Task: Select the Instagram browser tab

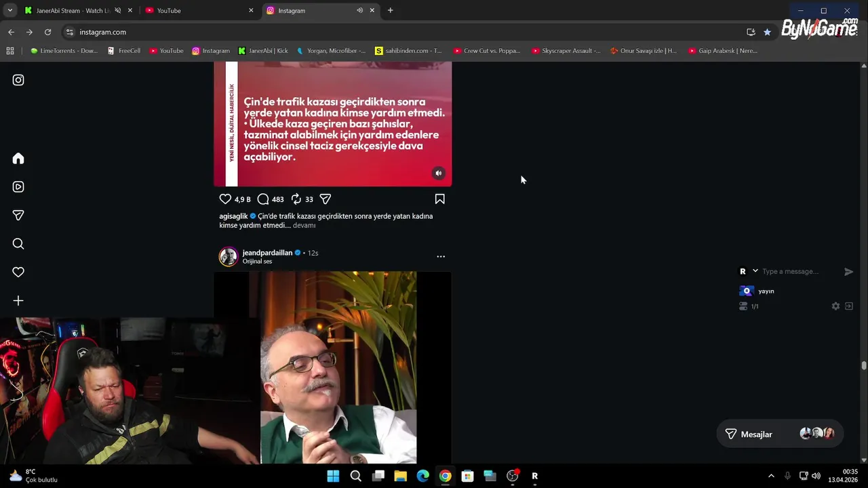Action: point(312,11)
